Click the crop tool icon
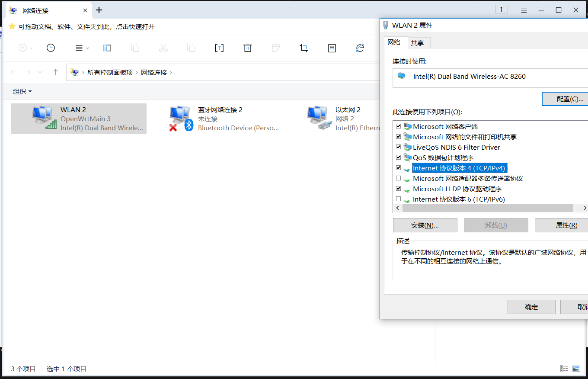Image resolution: width=588 pixels, height=379 pixels. [304, 48]
